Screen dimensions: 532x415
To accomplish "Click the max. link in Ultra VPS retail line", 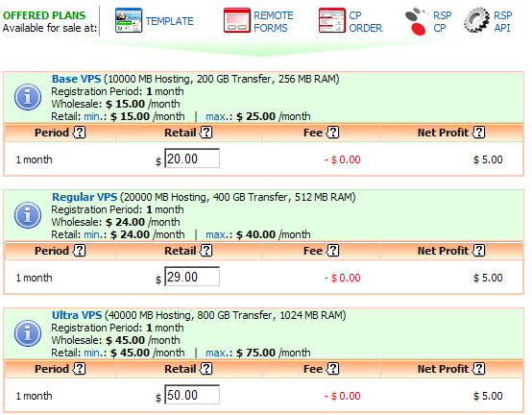I will (x=215, y=353).
